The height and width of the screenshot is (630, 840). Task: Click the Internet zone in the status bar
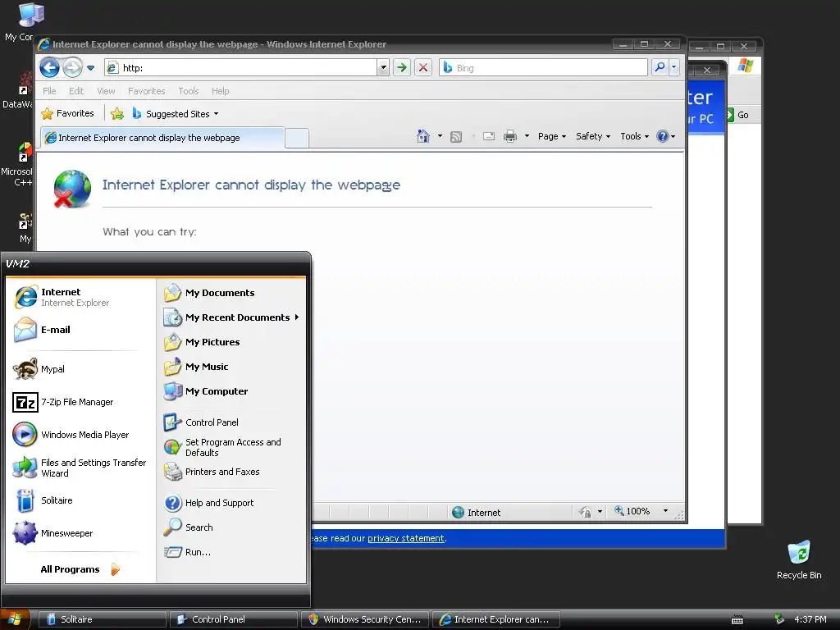tap(476, 512)
